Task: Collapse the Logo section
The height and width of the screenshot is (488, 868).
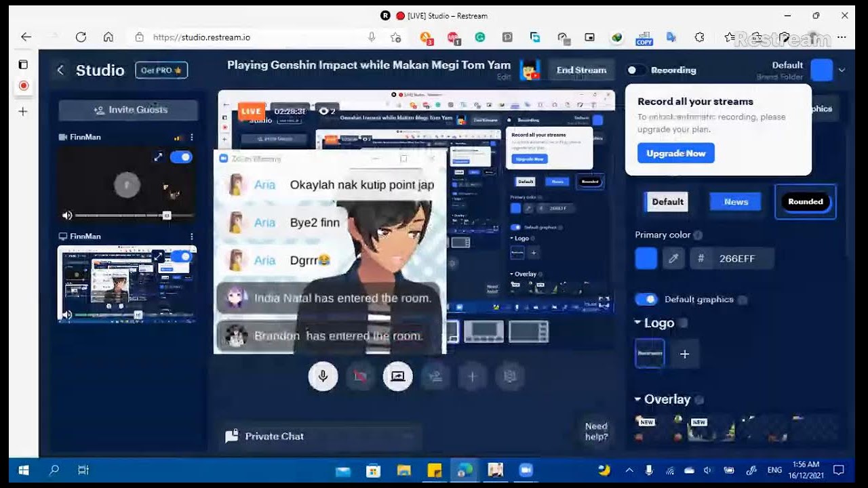Action: [638, 323]
